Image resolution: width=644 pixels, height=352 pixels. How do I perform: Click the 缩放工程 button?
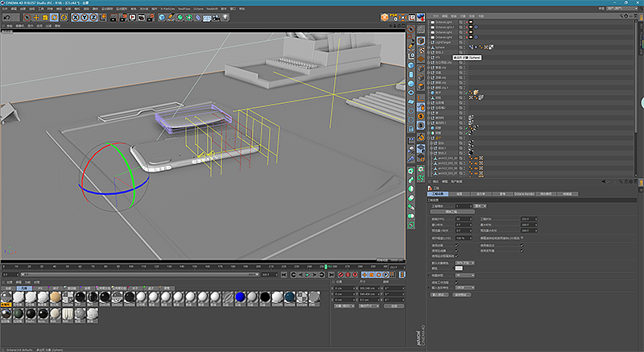[x=452, y=212]
